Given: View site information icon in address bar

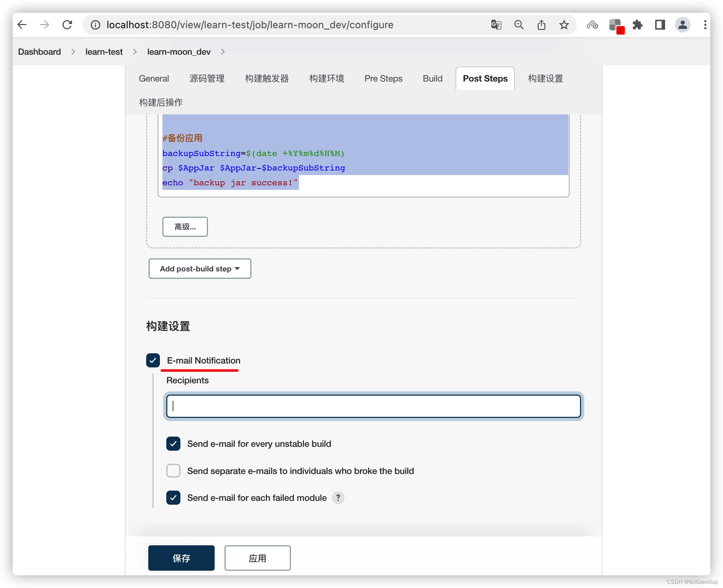Looking at the screenshot, I should coord(95,25).
